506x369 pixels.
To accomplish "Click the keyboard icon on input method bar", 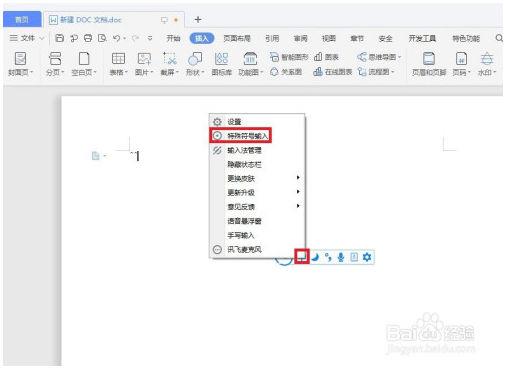I will tap(302, 256).
